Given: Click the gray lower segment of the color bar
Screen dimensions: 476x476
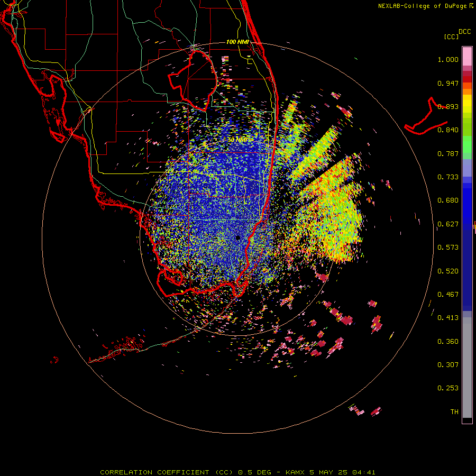Looking at the screenshot, I should click(x=467, y=368).
